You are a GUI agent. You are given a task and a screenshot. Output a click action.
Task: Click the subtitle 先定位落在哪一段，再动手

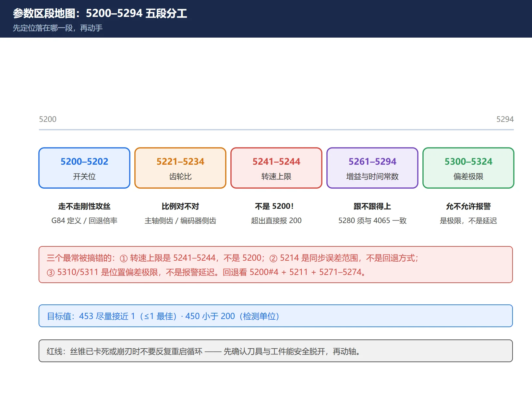(x=58, y=28)
